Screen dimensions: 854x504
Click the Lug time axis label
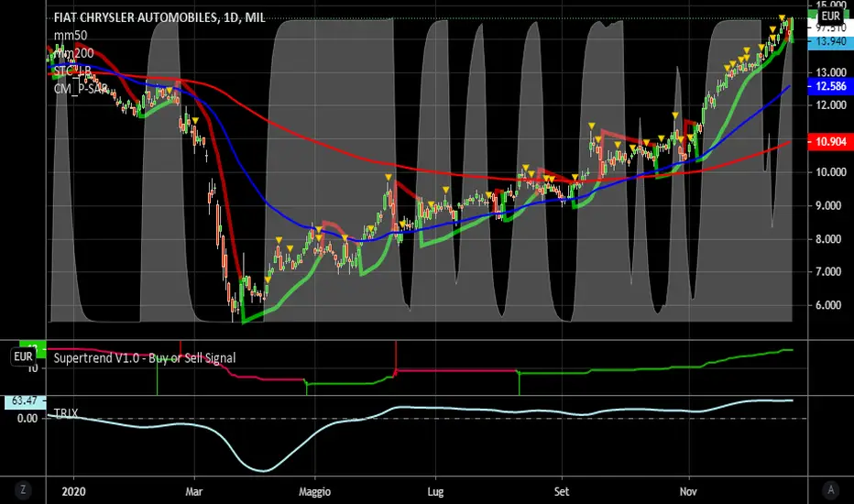435,492
